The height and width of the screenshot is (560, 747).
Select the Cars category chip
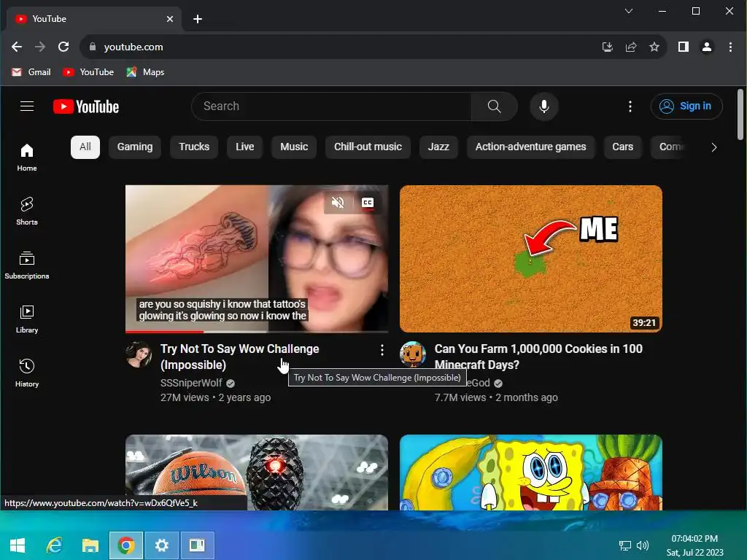point(623,147)
